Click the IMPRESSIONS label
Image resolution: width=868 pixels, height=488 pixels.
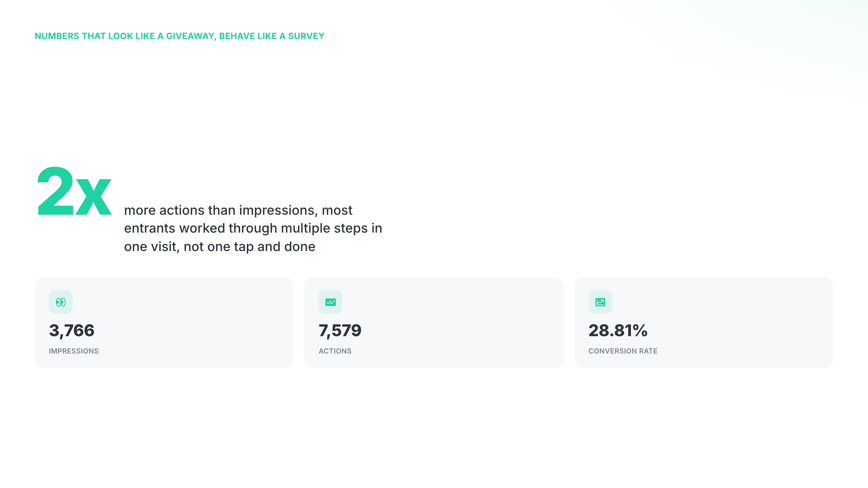coord(74,351)
